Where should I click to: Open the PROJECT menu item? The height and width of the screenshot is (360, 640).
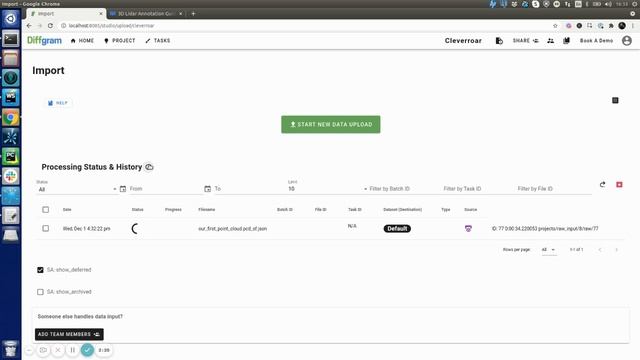(x=120, y=41)
